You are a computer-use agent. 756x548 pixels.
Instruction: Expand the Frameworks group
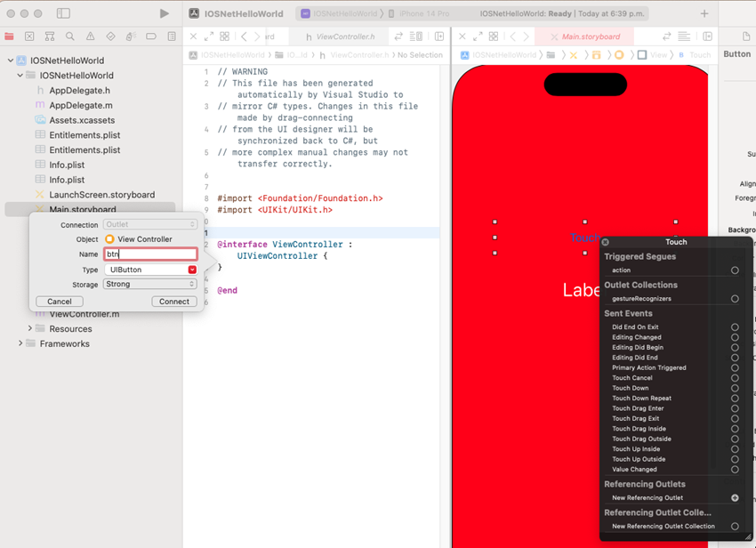(20, 343)
